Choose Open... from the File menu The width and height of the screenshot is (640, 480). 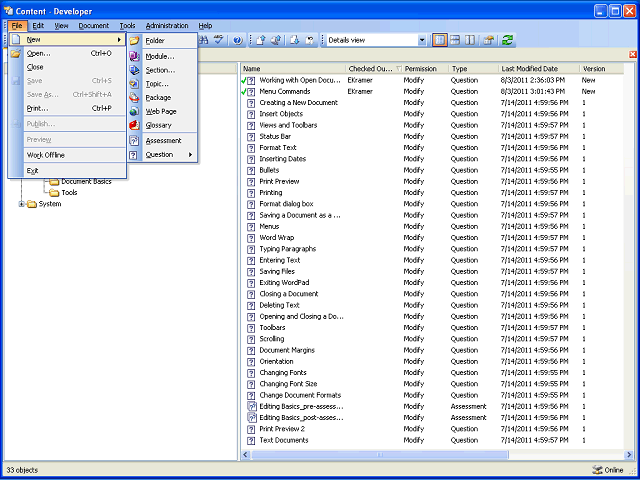68,53
